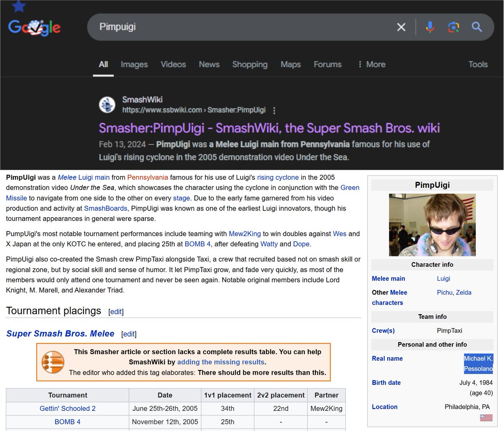This screenshot has width=504, height=431.
Task: Switch to the Videos tab
Action: pyautogui.click(x=173, y=64)
